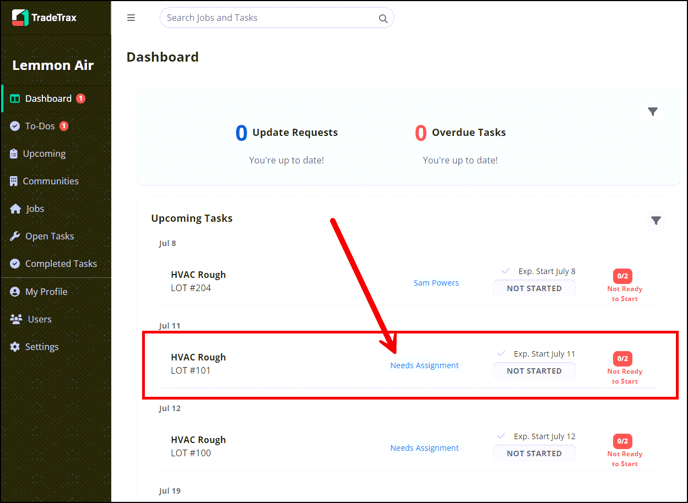688x503 pixels.
Task: Click the Dashboard notification badge
Action: coord(81,98)
